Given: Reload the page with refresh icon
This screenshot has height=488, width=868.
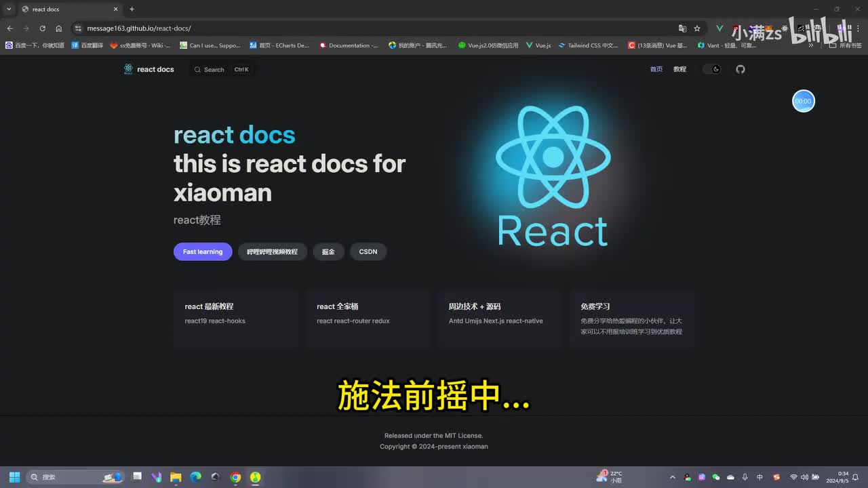Looking at the screenshot, I should 42,28.
